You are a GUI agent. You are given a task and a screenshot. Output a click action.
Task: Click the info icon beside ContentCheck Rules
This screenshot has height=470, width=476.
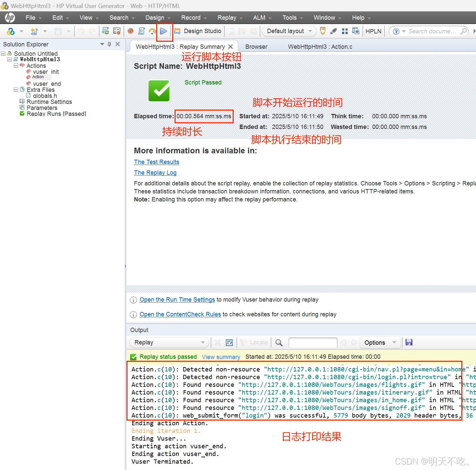click(133, 315)
